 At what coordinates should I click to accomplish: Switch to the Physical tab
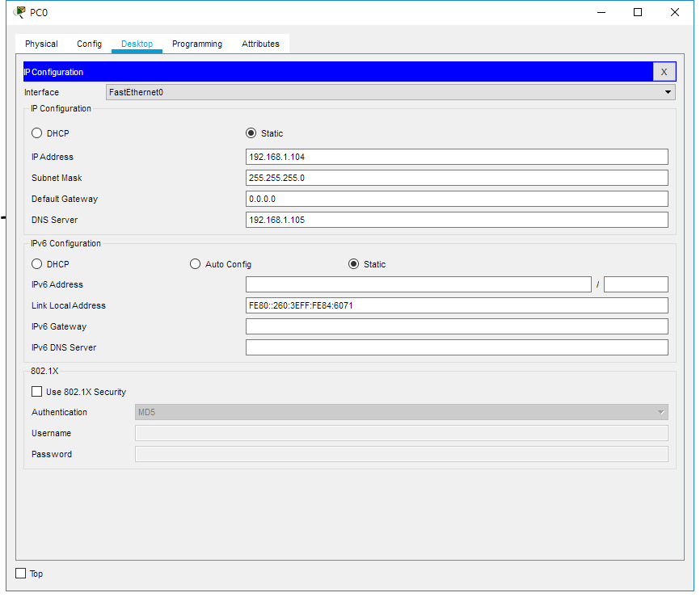[x=41, y=44]
